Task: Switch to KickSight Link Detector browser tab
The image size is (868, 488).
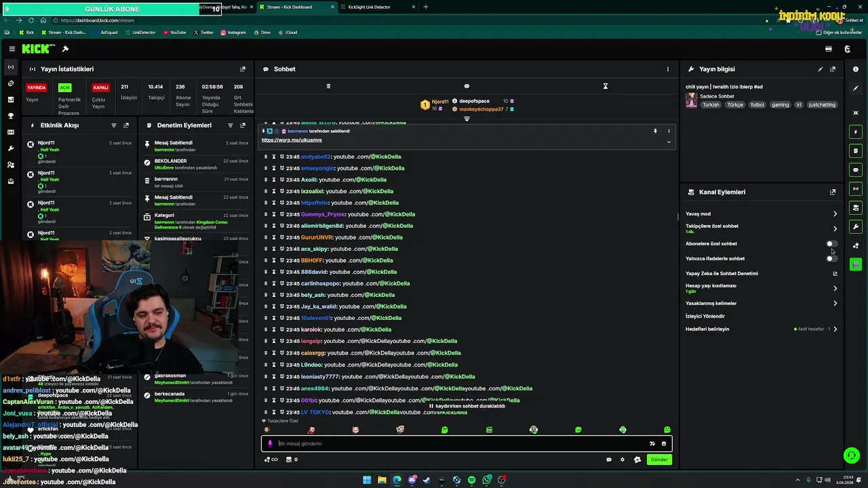Action: tap(377, 7)
